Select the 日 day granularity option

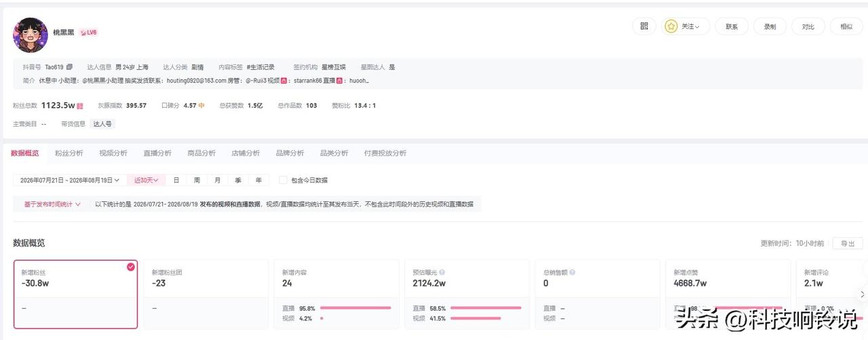point(176,180)
